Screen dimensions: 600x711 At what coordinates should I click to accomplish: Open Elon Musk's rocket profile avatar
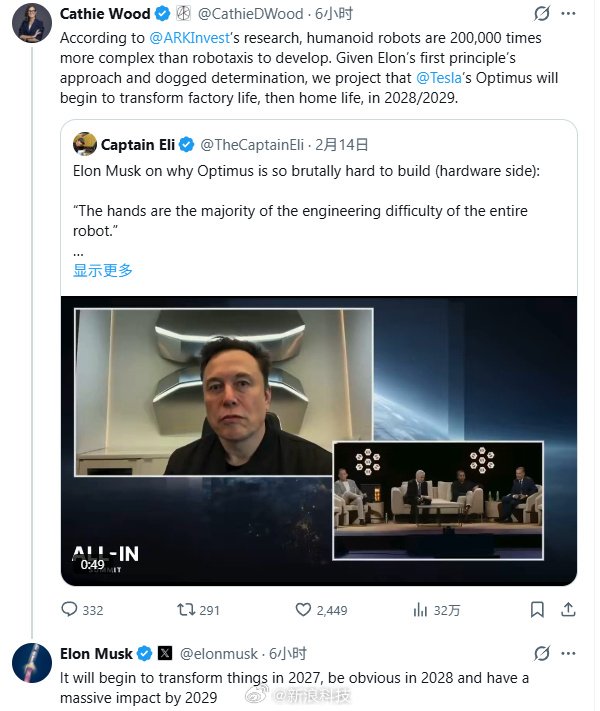point(31,663)
